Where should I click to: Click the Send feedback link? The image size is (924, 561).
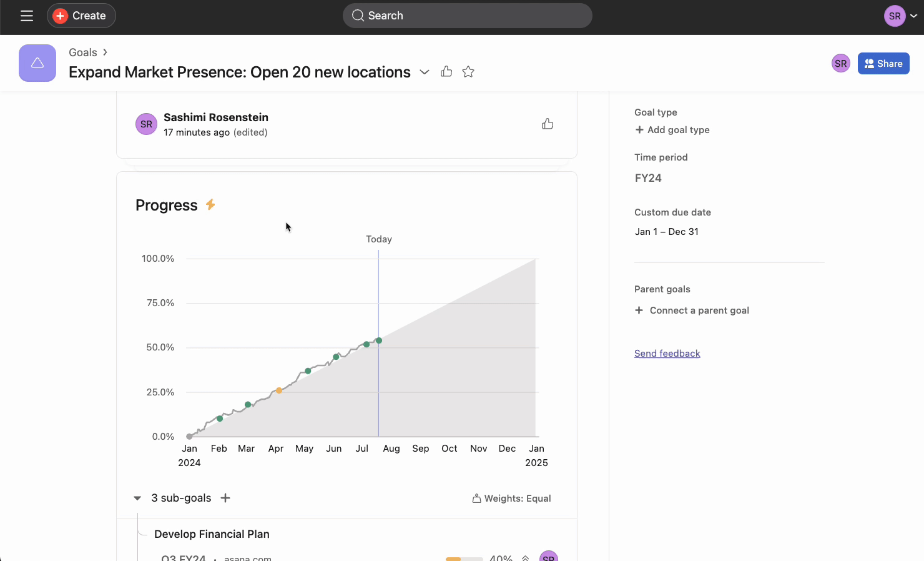tap(667, 354)
